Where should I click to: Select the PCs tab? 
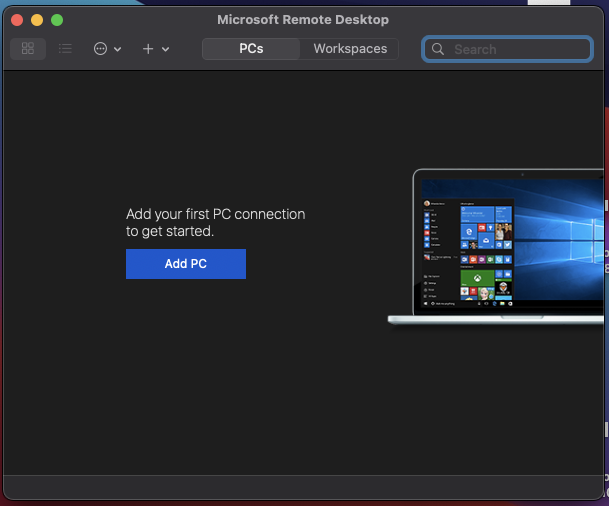pos(251,49)
